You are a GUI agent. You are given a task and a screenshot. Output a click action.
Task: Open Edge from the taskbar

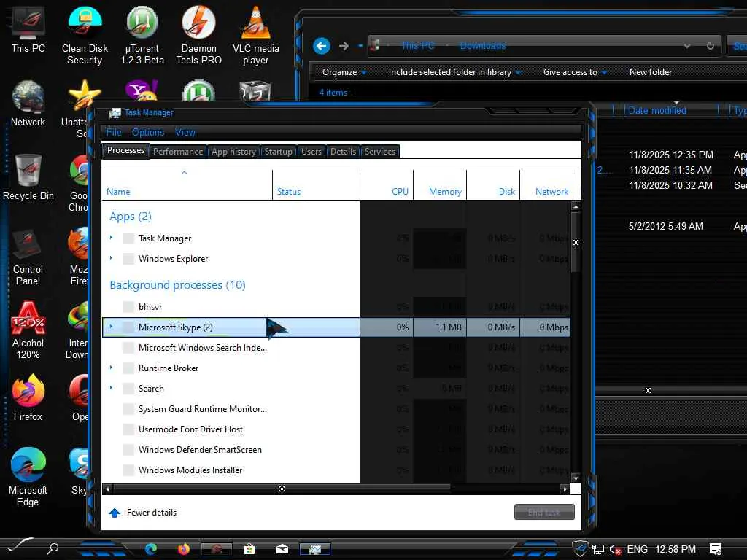click(151, 549)
